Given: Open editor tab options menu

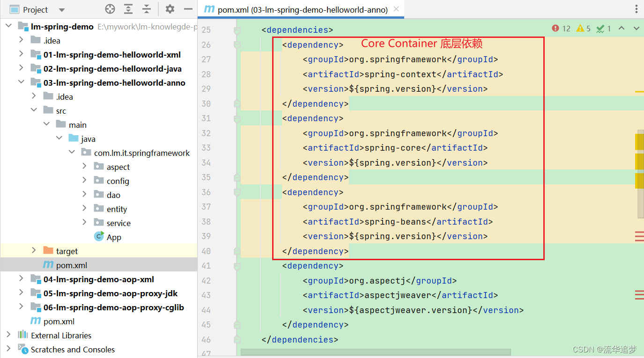Looking at the screenshot, I should [636, 9].
